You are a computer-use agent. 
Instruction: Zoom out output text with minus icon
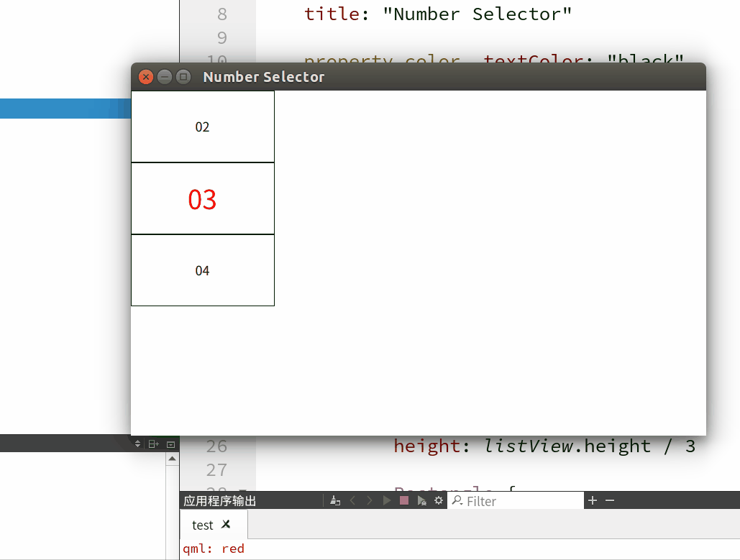pos(610,500)
